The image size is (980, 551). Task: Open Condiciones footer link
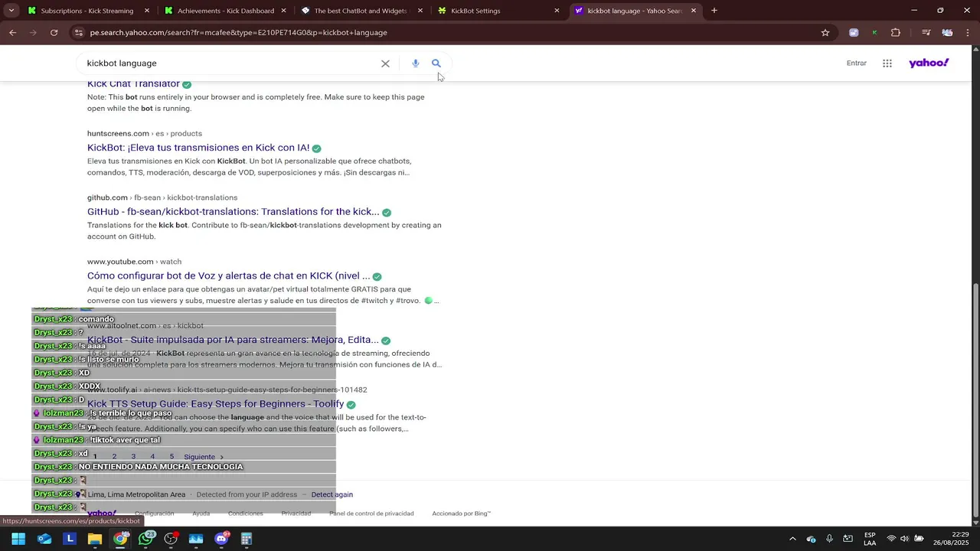(x=246, y=514)
